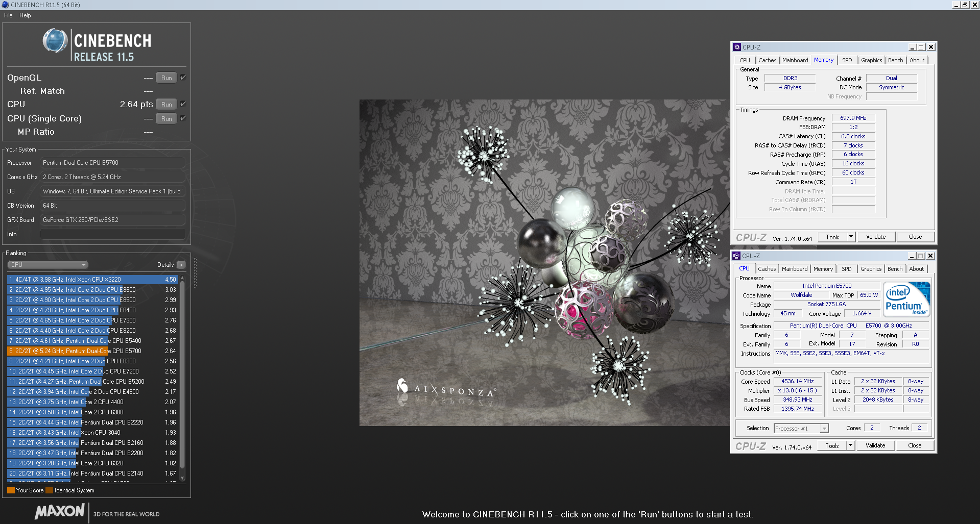Click the DRAM Frequency 697.9 MHz value
The height and width of the screenshot is (524, 980).
click(853, 118)
